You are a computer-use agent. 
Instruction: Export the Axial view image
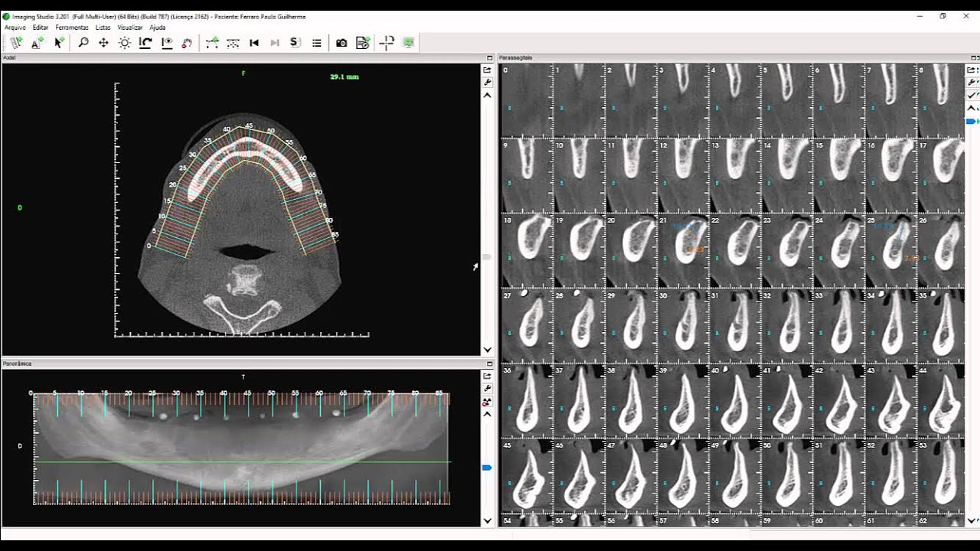487,70
